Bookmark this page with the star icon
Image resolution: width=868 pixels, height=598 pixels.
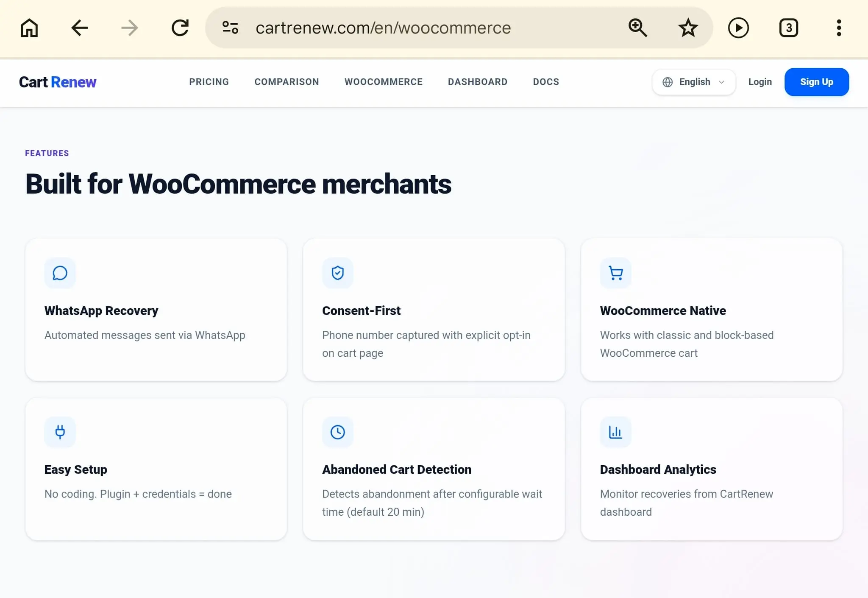click(x=688, y=28)
